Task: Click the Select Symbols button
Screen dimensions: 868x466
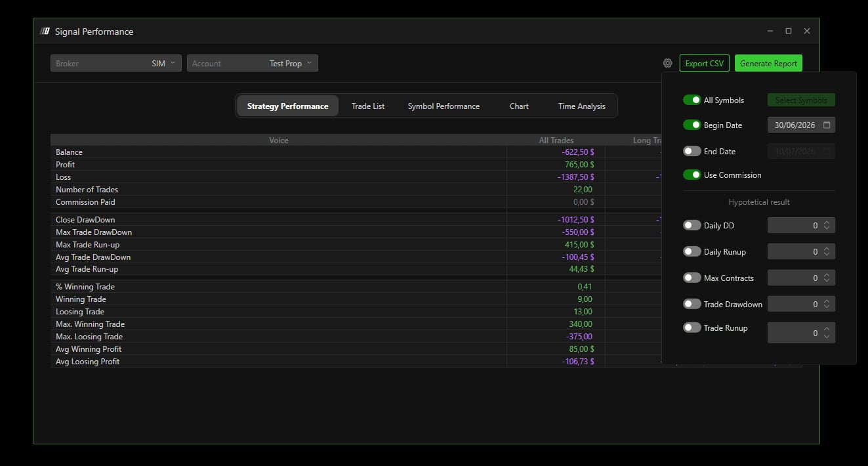Action: tap(801, 100)
